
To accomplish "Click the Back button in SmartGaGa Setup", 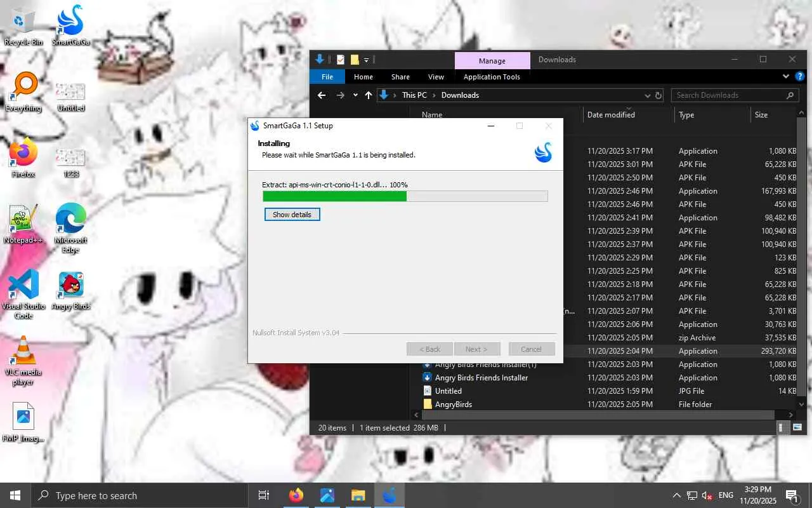I will (x=429, y=349).
